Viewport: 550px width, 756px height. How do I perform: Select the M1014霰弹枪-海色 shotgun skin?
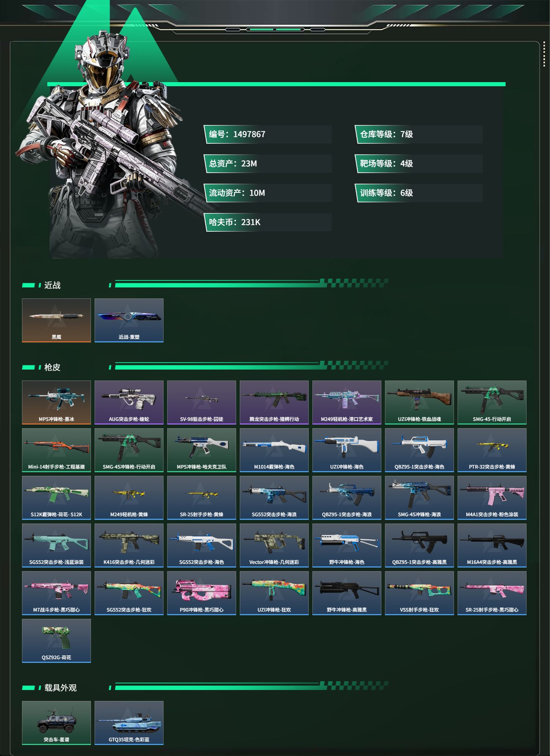tap(274, 450)
